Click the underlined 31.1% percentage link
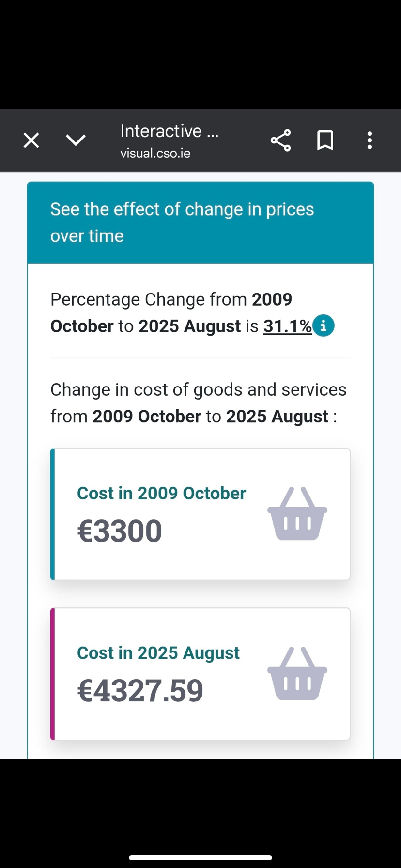 pyautogui.click(x=287, y=326)
